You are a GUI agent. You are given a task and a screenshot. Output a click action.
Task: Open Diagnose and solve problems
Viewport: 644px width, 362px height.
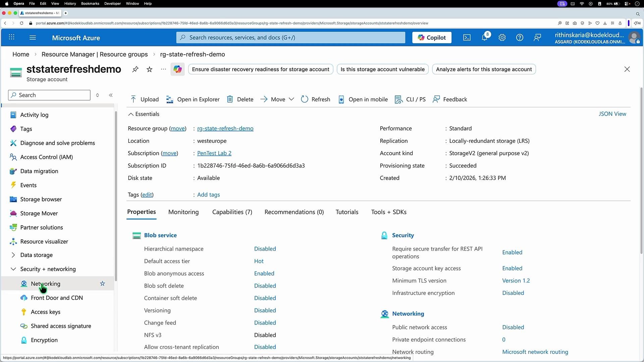(x=57, y=143)
